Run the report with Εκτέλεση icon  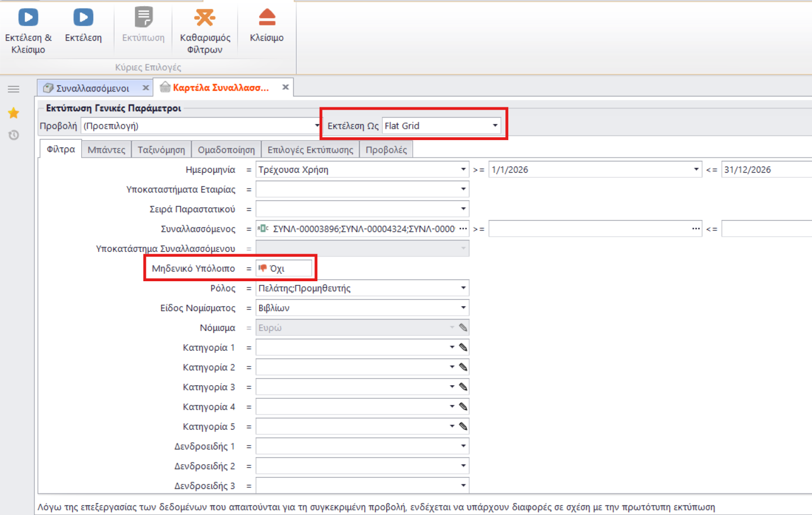[83, 18]
